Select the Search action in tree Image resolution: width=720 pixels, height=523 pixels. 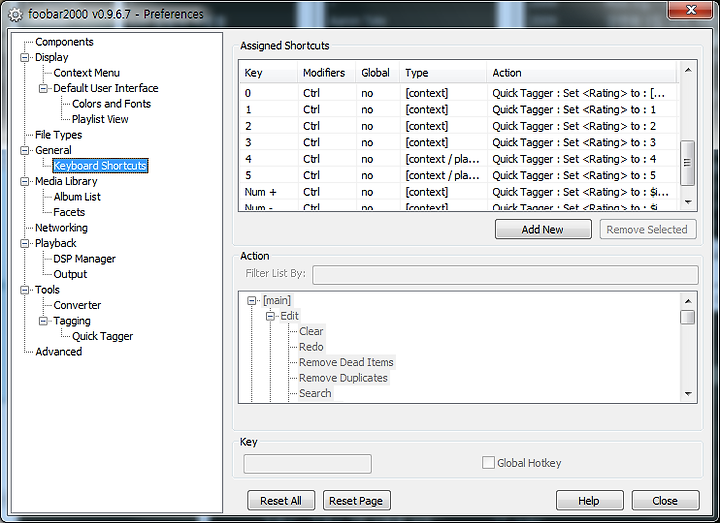point(315,394)
